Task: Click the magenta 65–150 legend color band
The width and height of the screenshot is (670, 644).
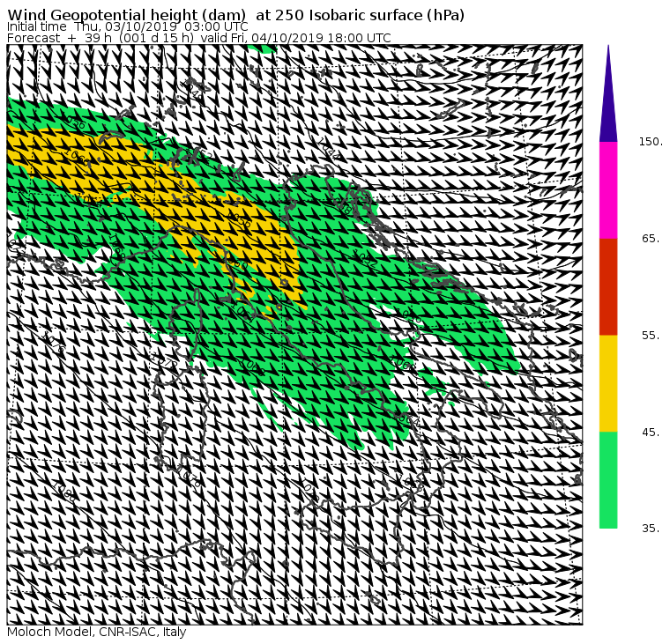Action: [x=608, y=190]
